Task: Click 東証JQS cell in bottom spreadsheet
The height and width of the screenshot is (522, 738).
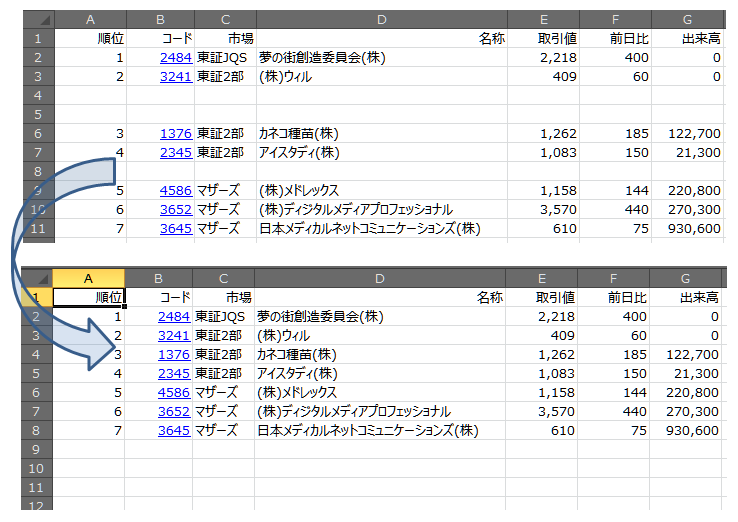Action: point(224,316)
